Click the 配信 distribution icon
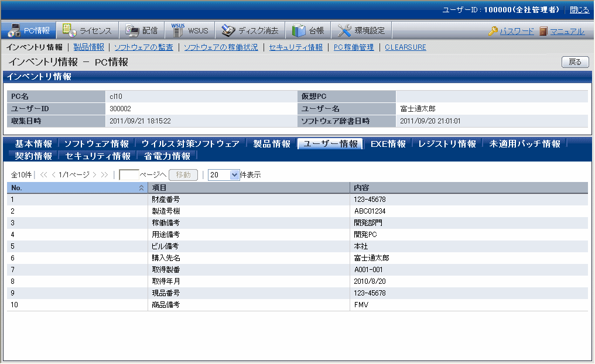Viewport: 595px width, 364px height. pyautogui.click(x=132, y=30)
